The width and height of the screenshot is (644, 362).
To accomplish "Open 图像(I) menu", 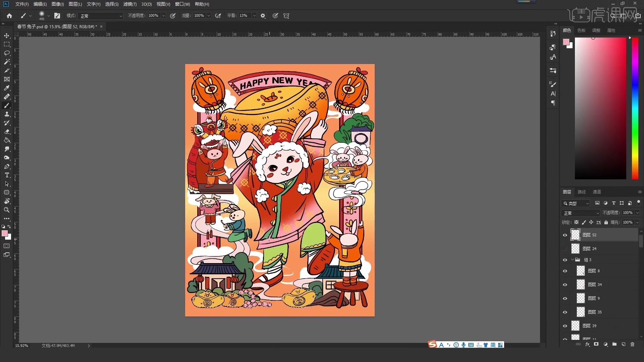I will coord(58,4).
